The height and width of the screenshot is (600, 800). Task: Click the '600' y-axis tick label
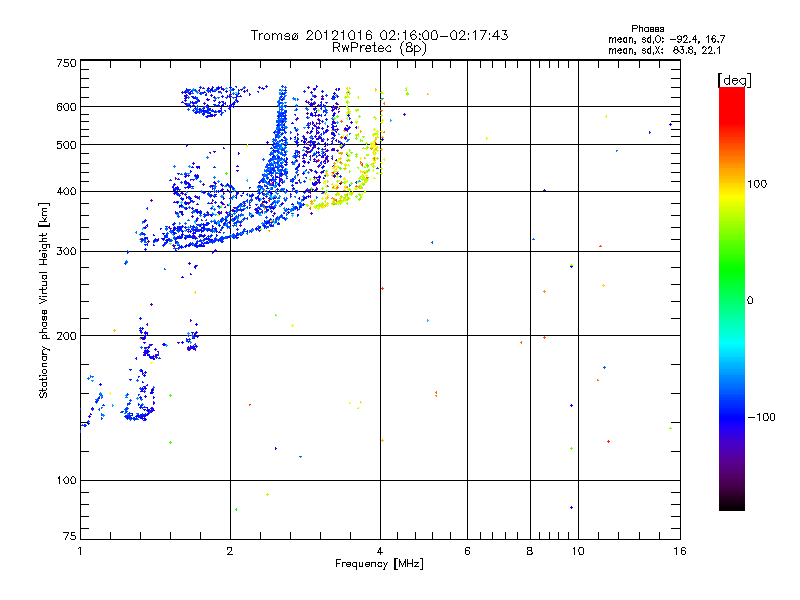point(66,107)
